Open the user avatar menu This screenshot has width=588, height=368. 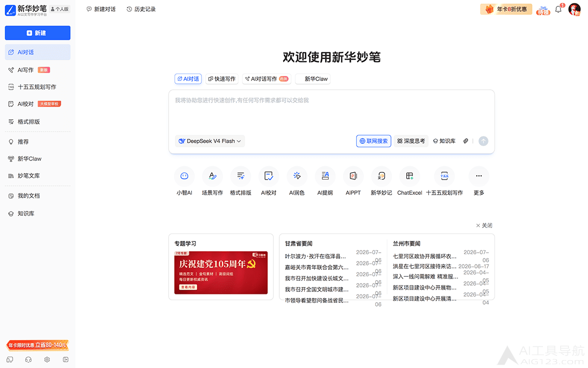[574, 9]
